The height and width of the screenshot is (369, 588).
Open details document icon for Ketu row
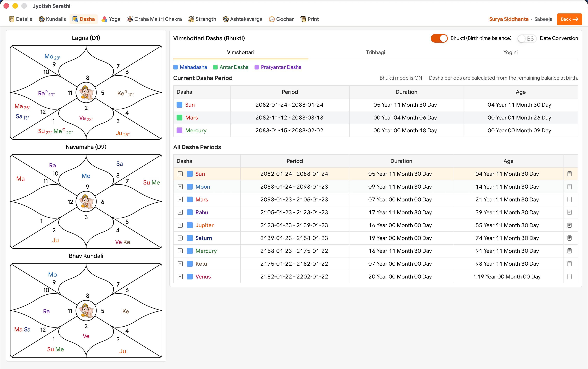[570, 264]
